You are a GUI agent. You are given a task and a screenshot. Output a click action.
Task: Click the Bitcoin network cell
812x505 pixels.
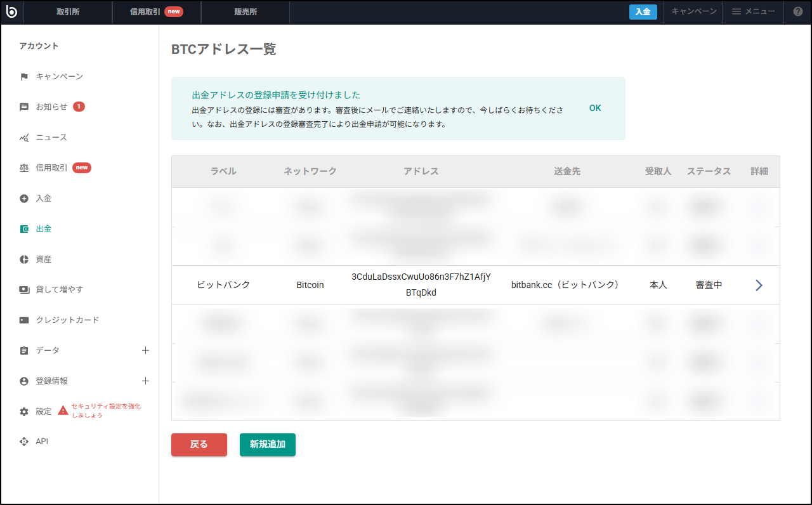[310, 285]
